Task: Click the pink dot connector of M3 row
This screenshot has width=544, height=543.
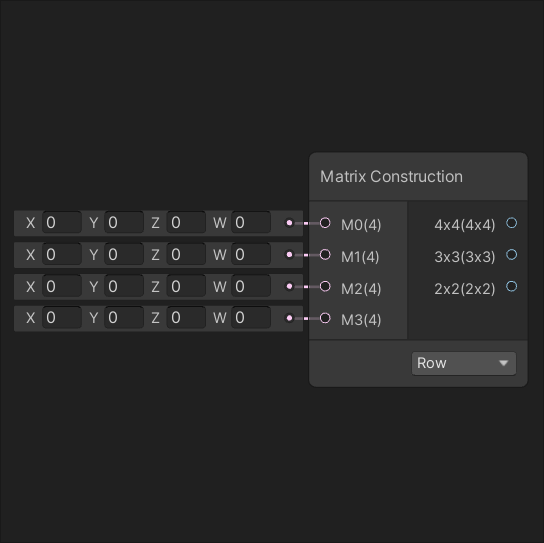Action: [289, 318]
